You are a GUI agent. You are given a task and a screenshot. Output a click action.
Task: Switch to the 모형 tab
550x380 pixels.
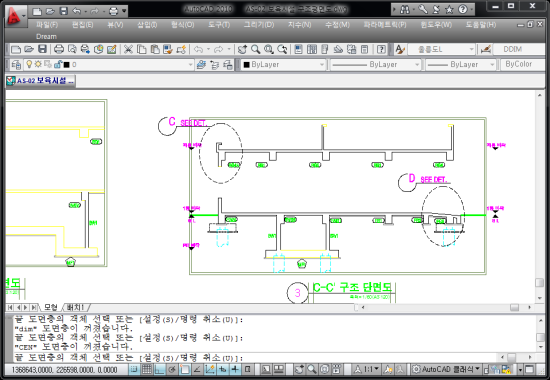[51, 307]
